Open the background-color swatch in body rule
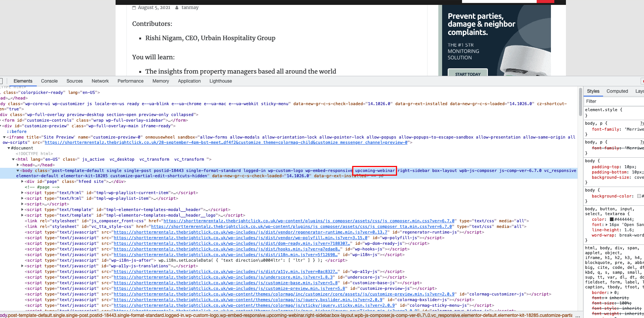The width and height of the screenshot is (644, 318). point(639,196)
